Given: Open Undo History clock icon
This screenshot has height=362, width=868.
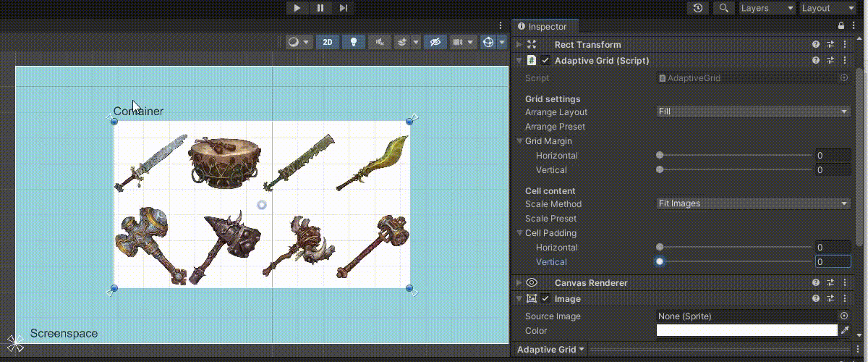Looking at the screenshot, I should click(x=697, y=8).
